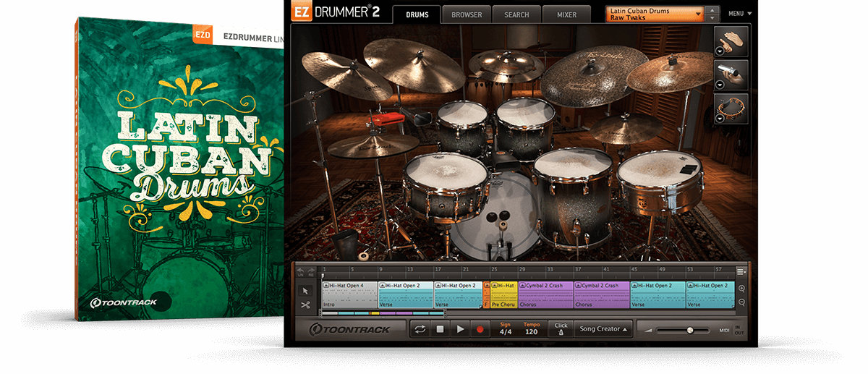Toggle the loop playback button
Image resolution: width=868 pixels, height=374 pixels.
coord(419,329)
